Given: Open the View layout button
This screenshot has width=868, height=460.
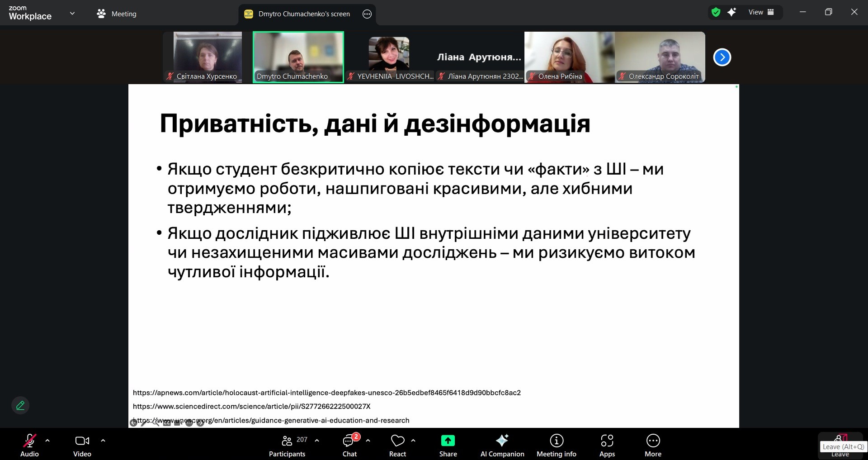Looking at the screenshot, I should point(761,12).
